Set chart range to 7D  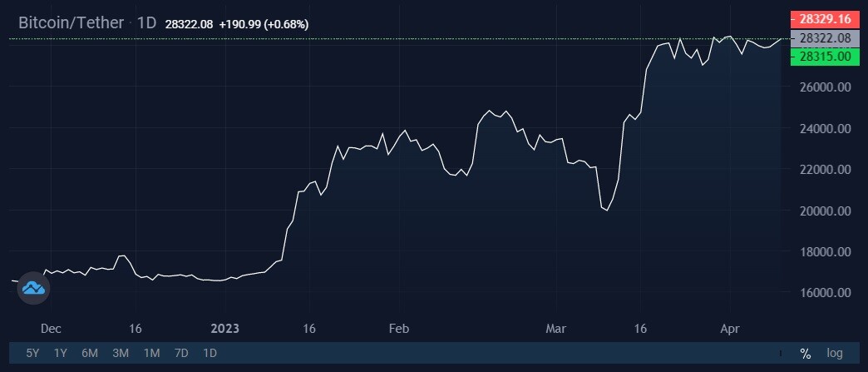point(181,353)
